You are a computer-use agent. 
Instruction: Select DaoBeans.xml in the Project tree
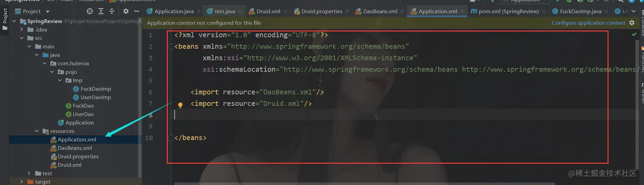pyautogui.click(x=71, y=148)
